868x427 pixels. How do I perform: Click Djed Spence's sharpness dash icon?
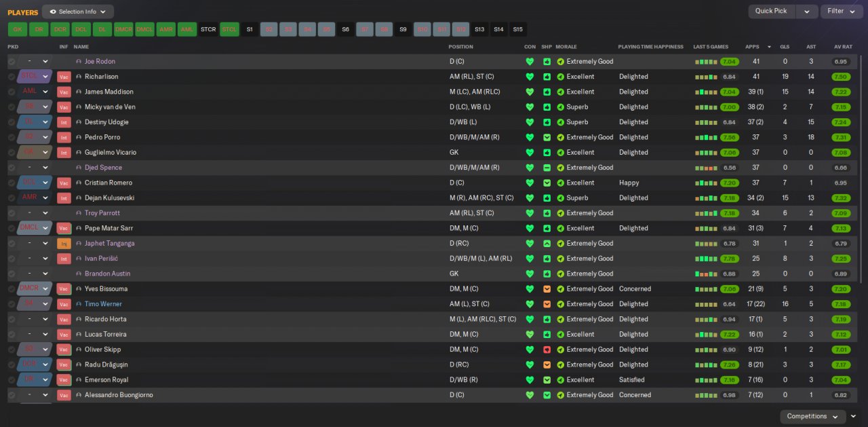pyautogui.click(x=547, y=168)
